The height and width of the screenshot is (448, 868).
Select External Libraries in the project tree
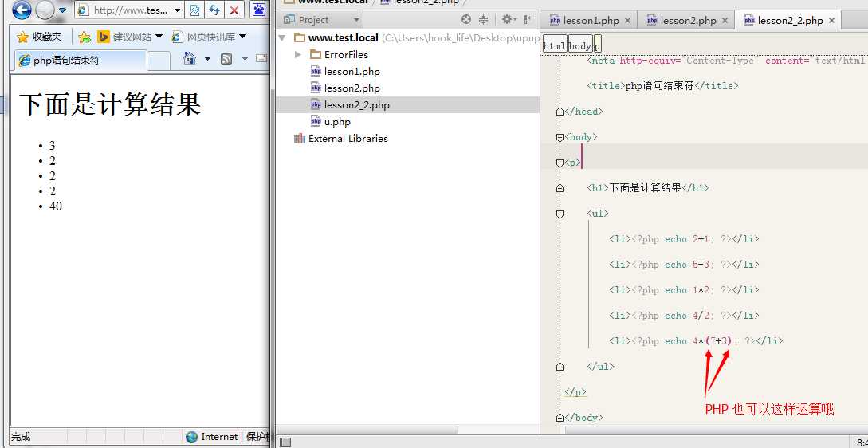[348, 139]
